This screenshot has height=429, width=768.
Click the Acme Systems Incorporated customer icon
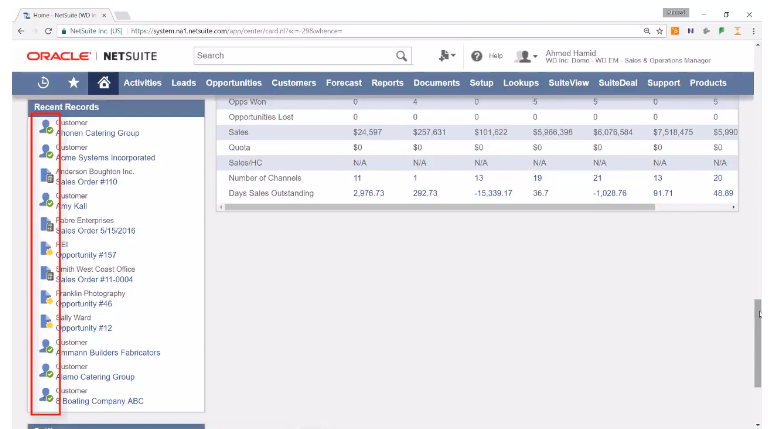[x=46, y=151]
